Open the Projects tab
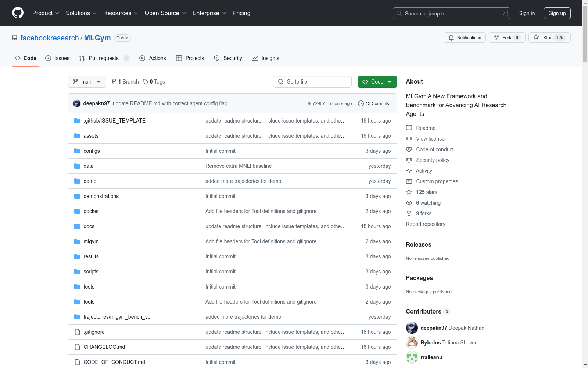 (190, 58)
